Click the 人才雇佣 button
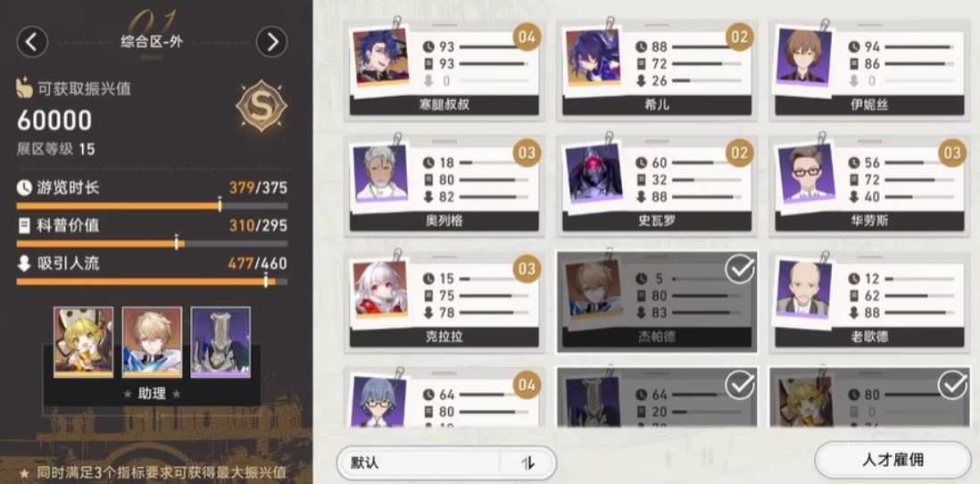This screenshot has width=980, height=484. click(x=893, y=460)
